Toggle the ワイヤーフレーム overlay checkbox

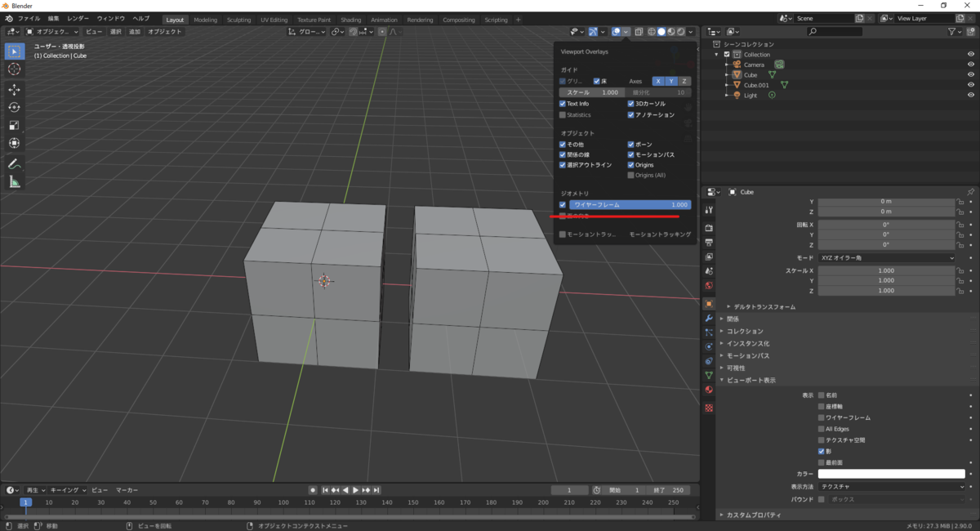[563, 205]
